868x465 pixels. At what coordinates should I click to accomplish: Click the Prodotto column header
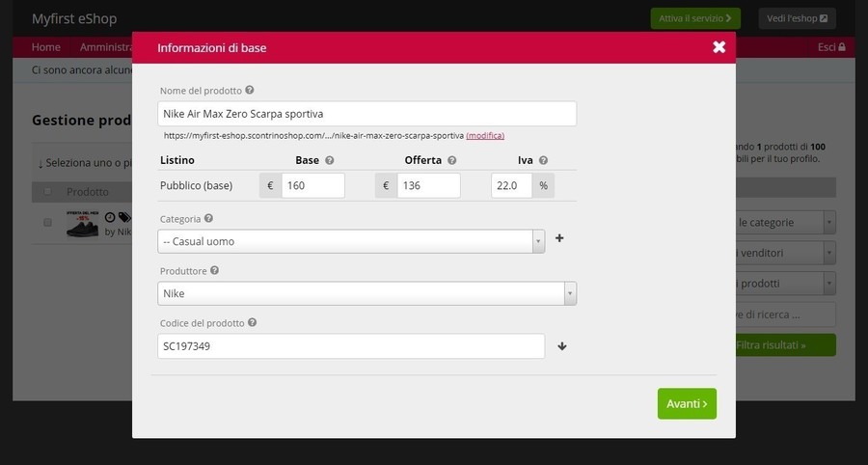88,192
